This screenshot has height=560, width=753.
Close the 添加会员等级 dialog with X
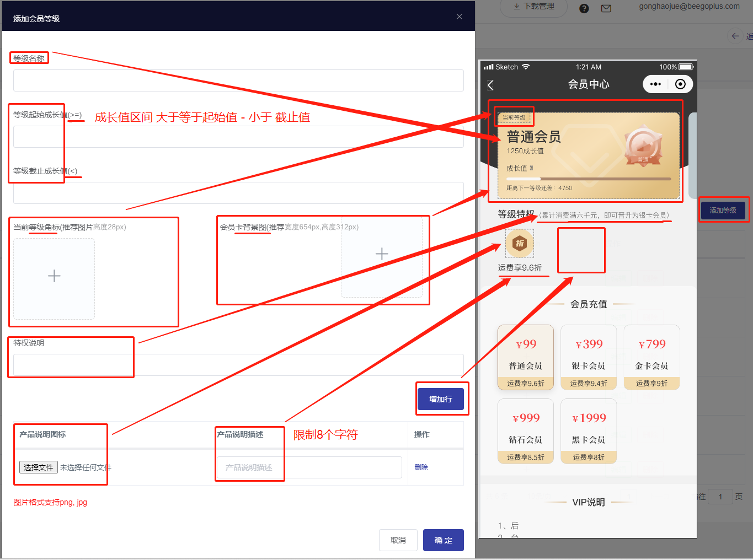coord(459,17)
